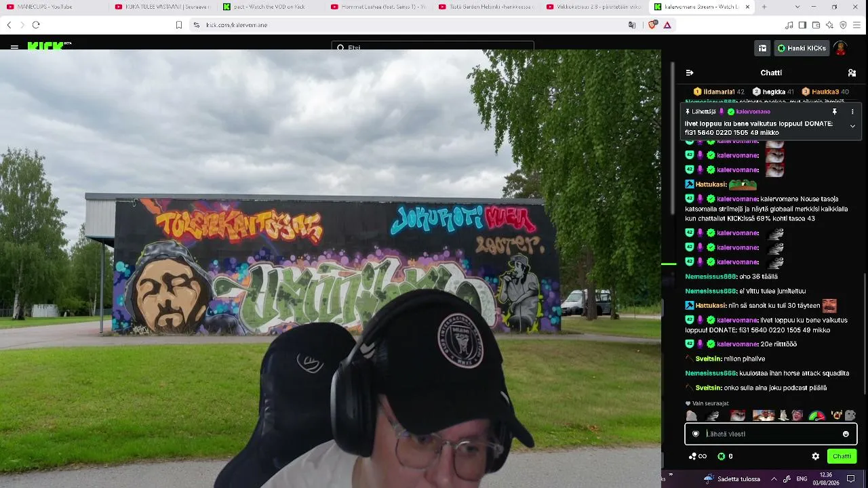The height and width of the screenshot is (488, 868).
Task: Bookmark this page
Action: tap(179, 25)
